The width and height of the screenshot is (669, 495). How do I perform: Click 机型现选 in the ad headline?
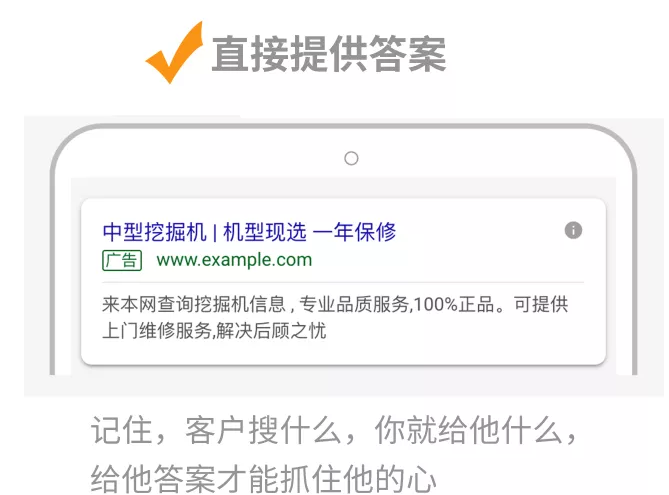(265, 232)
